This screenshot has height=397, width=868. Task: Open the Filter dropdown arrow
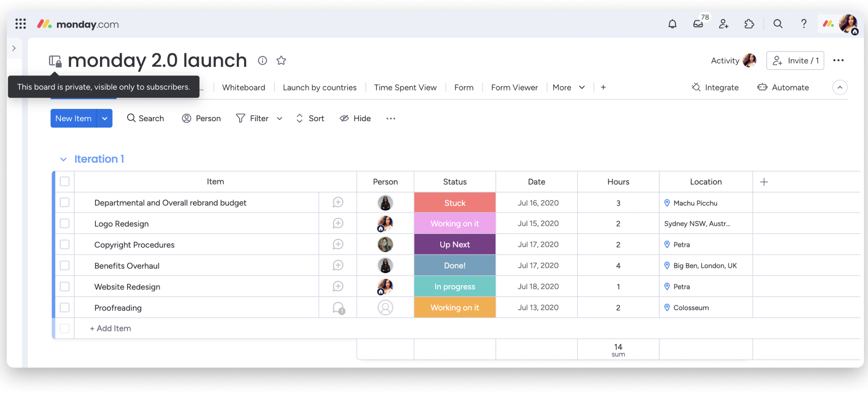(279, 118)
